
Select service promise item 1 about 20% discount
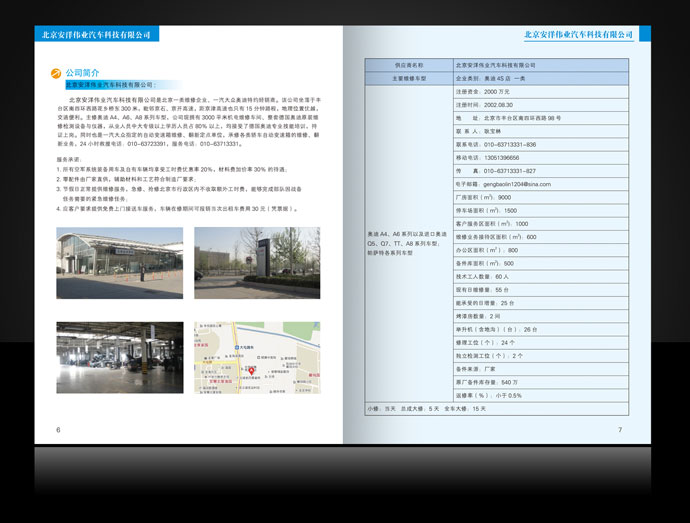point(172,169)
